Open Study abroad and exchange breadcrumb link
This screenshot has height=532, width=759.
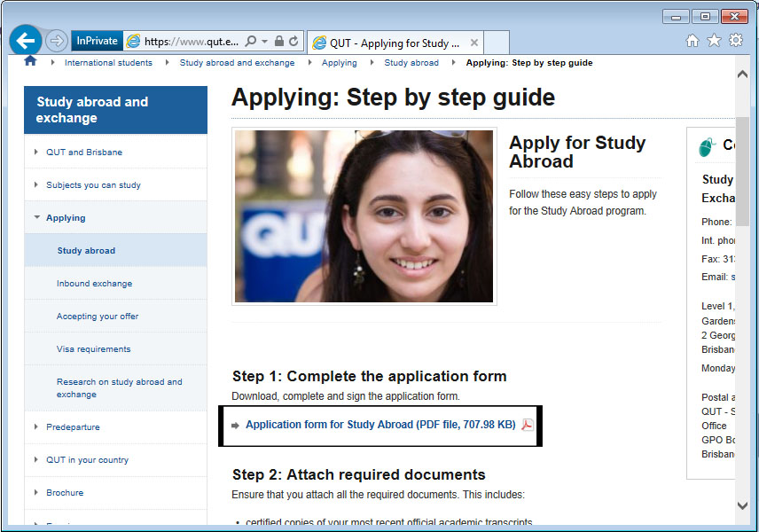[x=238, y=63]
